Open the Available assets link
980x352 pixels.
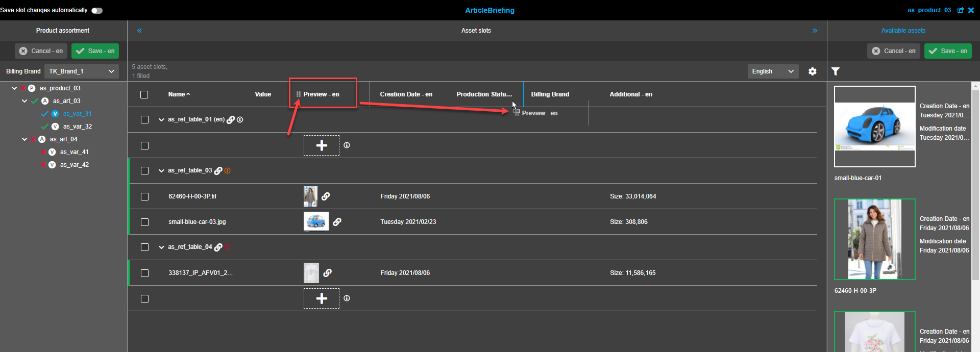pos(903,31)
